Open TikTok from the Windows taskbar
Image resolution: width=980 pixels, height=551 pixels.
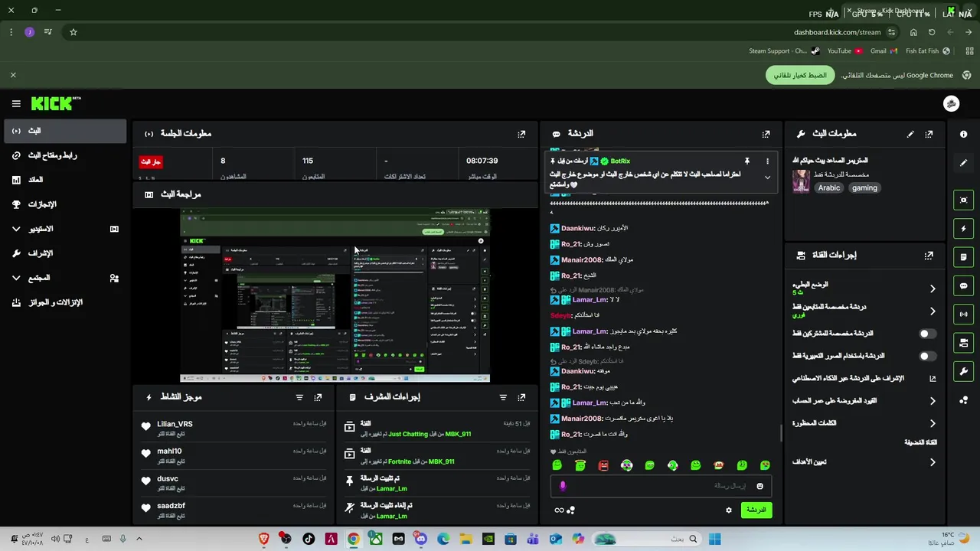[x=309, y=539]
